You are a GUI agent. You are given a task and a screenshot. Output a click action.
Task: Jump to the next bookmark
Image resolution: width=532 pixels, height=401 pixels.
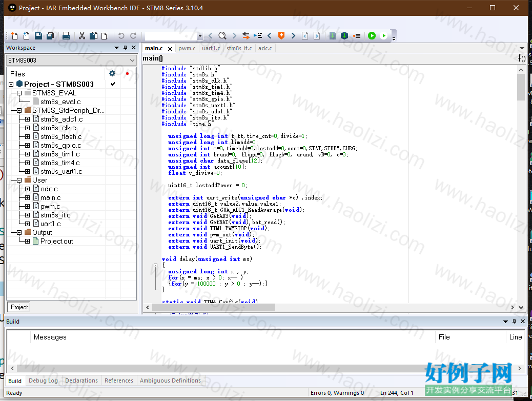pyautogui.click(x=293, y=36)
